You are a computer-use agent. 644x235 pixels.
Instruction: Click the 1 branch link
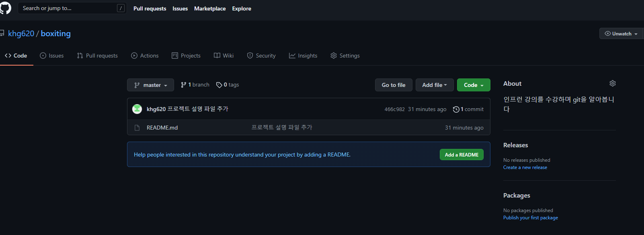(x=195, y=85)
